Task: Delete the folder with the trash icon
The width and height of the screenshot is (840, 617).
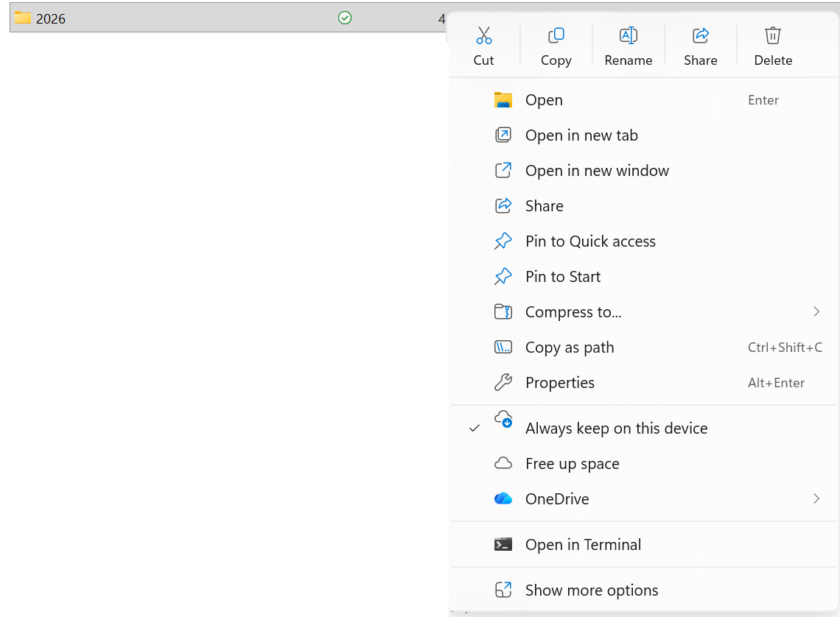Action: pyautogui.click(x=772, y=45)
